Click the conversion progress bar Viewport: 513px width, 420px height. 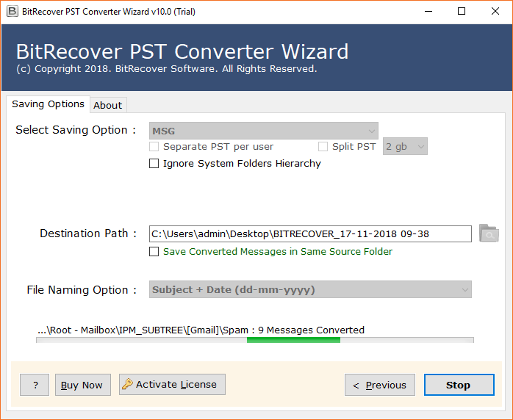point(255,340)
